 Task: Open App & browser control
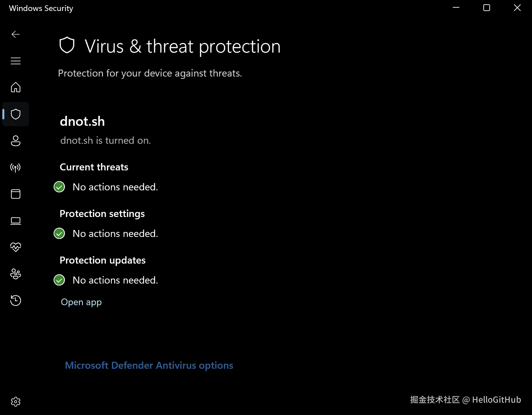(16, 194)
